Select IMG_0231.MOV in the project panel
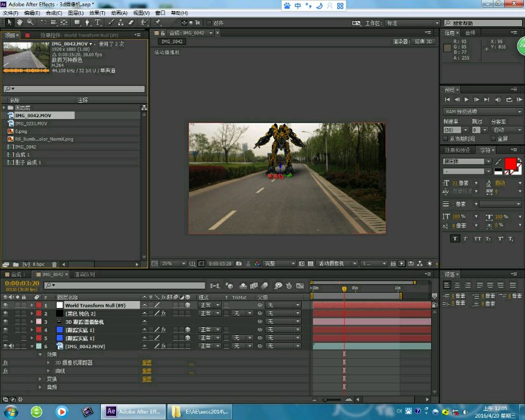 31,124
